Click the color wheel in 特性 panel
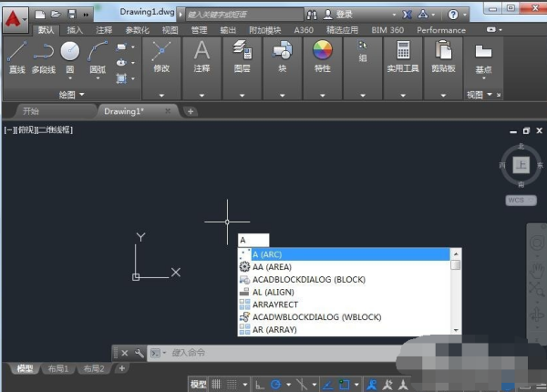Image resolution: width=547 pixels, height=392 pixels. (x=323, y=51)
